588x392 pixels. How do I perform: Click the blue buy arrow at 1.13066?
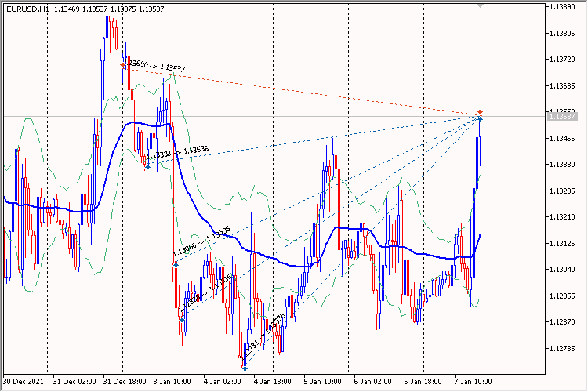(x=176, y=264)
